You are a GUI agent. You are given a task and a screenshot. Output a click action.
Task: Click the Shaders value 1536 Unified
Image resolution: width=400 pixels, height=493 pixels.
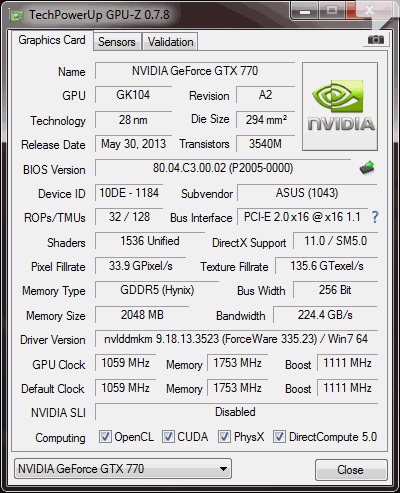point(150,241)
